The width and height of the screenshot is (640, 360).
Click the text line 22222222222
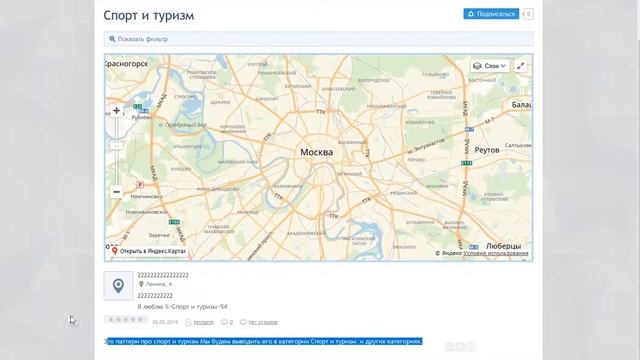click(155, 296)
